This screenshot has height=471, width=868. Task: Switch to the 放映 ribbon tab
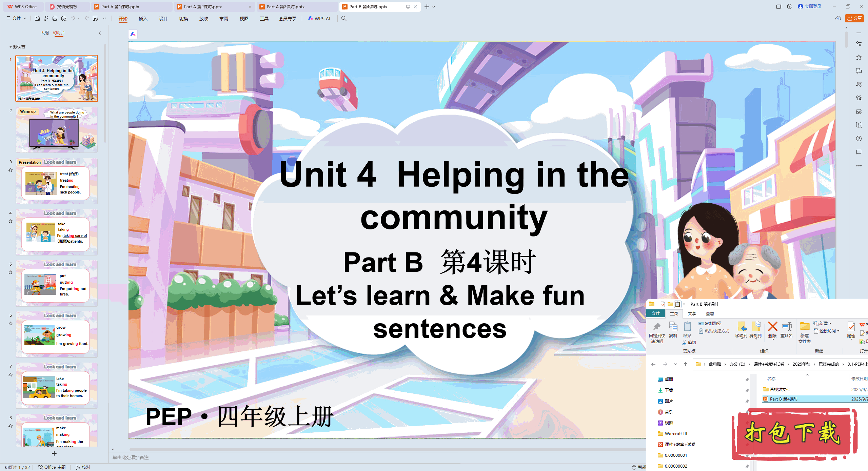[x=203, y=19]
